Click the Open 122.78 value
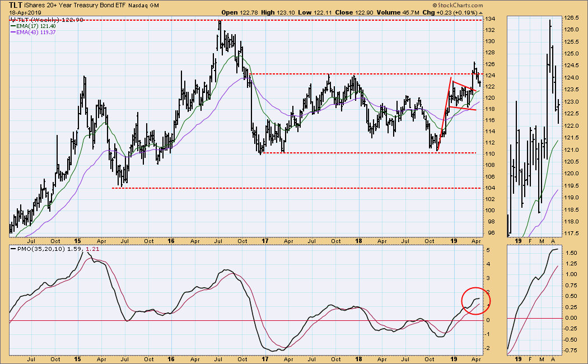The image size is (588, 364). pyautogui.click(x=240, y=12)
